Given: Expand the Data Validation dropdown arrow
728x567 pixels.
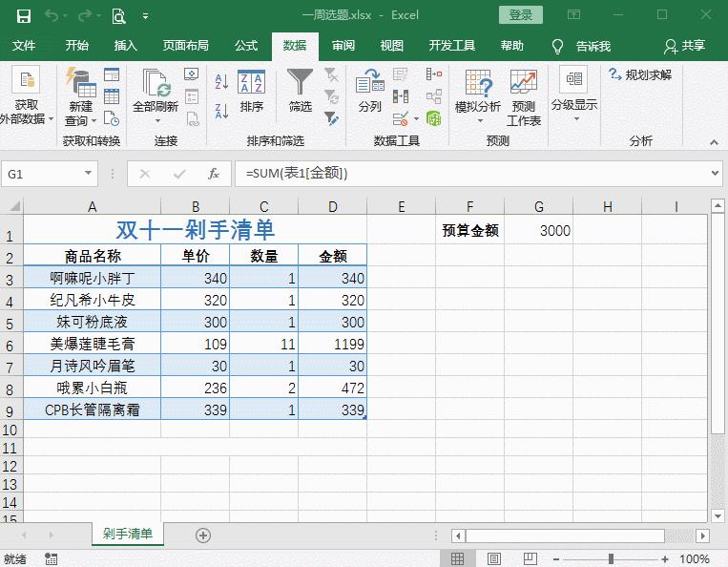Looking at the screenshot, I should [x=416, y=119].
